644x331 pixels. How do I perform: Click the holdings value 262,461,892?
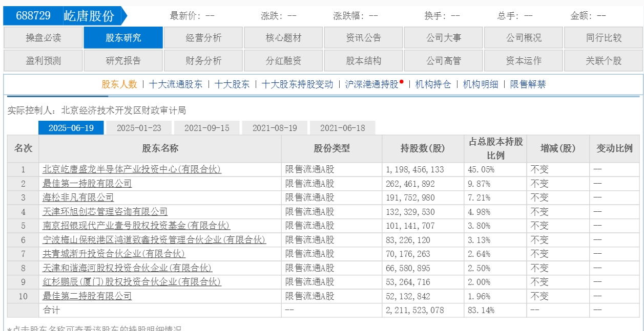410,184
